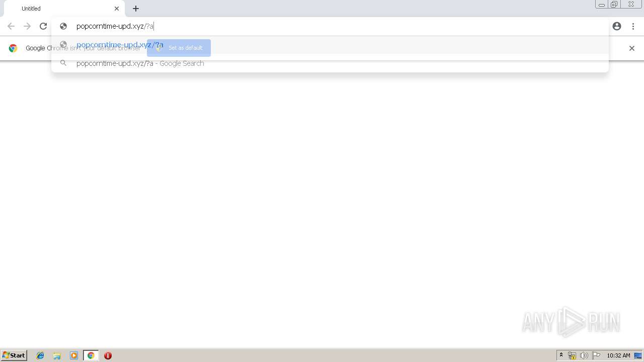Image resolution: width=644 pixels, height=362 pixels.
Task: Click the 10:32 AM clock
Action: tap(618, 355)
